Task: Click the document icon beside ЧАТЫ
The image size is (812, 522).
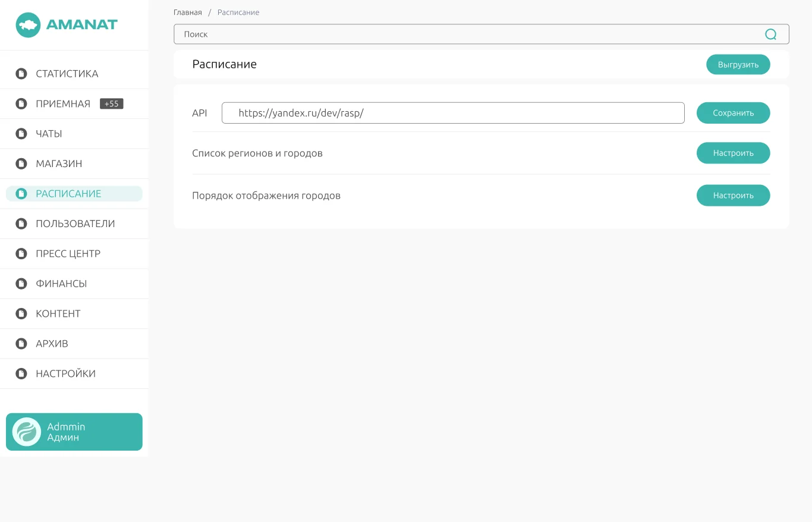Action: (21, 134)
